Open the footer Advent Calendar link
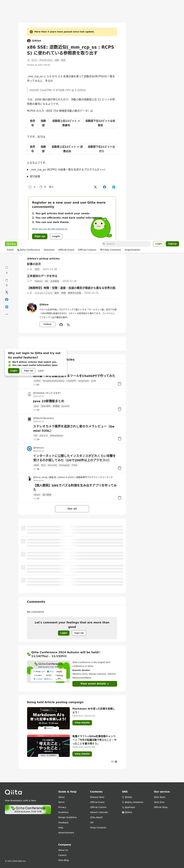 (99, 812)
